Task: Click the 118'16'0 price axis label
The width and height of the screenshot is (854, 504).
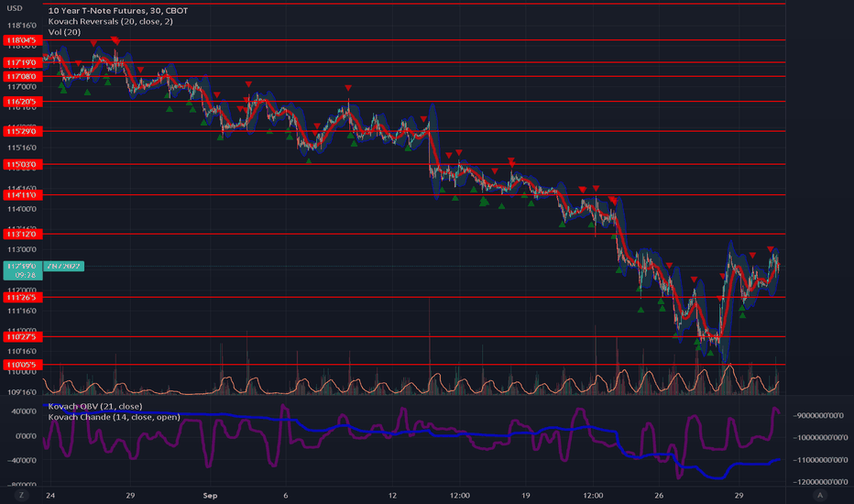Action: coord(22,26)
